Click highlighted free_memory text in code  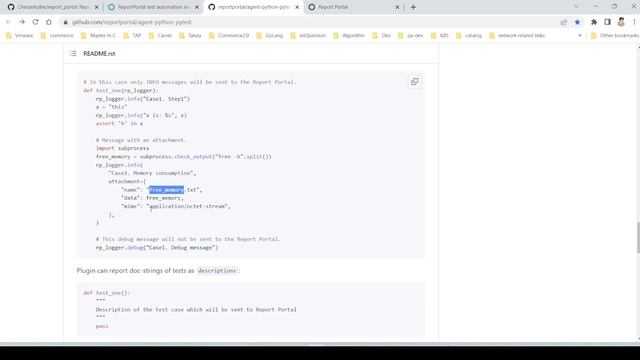coord(167,189)
